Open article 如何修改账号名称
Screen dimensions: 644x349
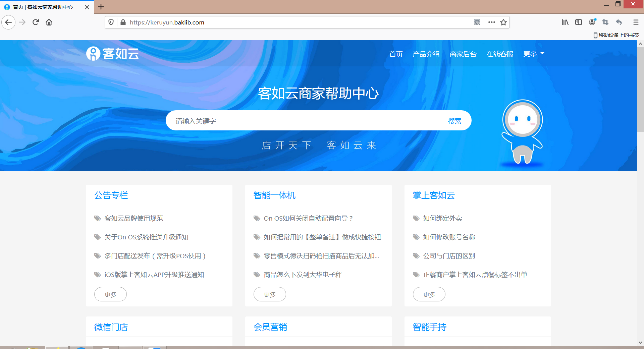449,237
